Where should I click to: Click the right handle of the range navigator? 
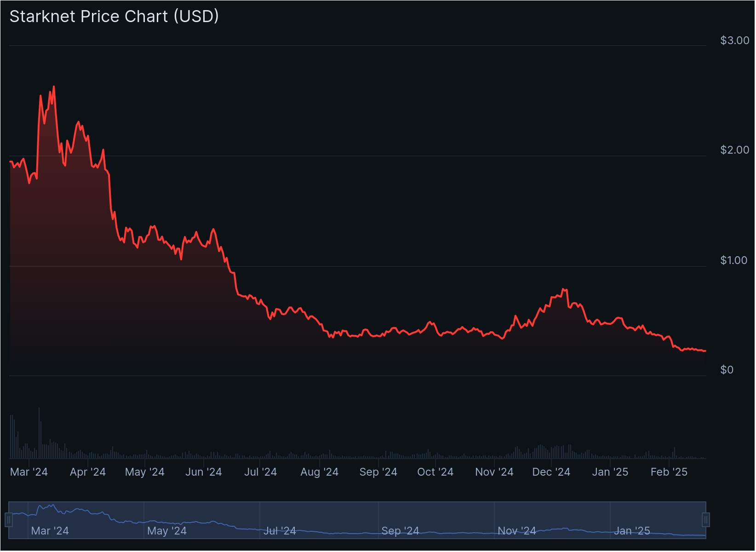tap(706, 520)
